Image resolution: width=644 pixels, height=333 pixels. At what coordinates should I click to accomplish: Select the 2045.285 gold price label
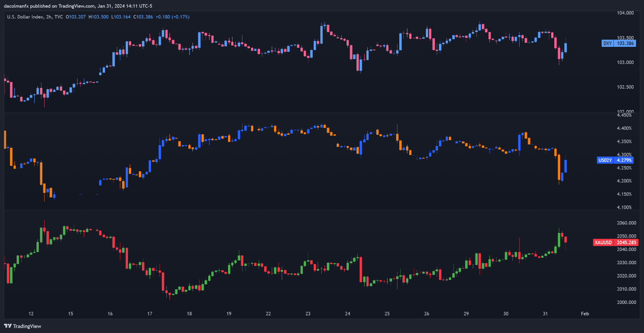tap(626, 242)
